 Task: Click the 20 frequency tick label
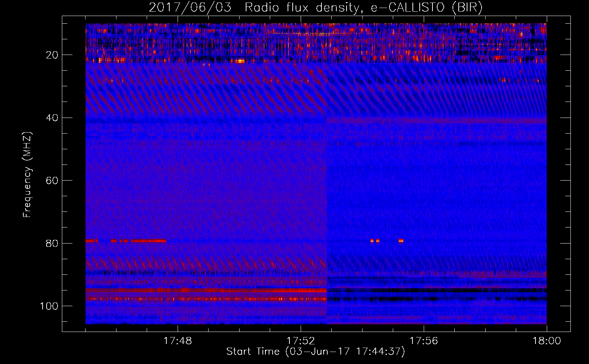(52, 55)
